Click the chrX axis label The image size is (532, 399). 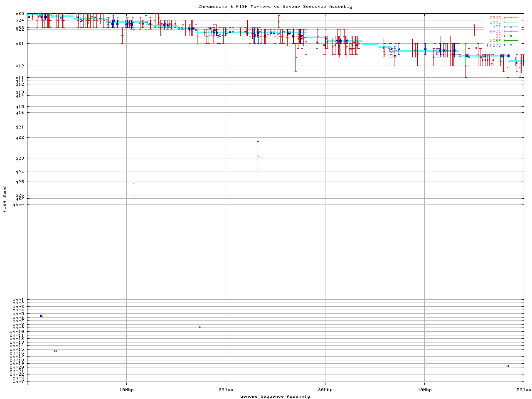pyautogui.click(x=19, y=378)
